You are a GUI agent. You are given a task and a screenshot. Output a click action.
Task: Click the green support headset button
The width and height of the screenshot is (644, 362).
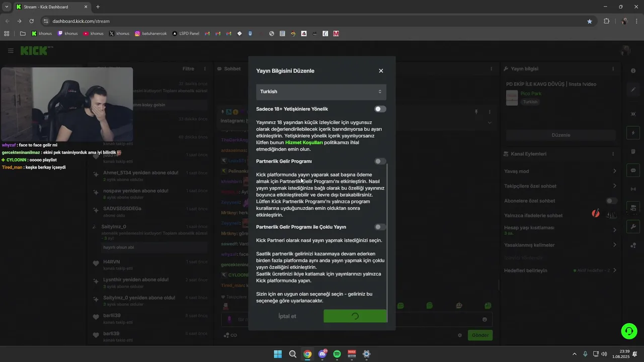click(629, 331)
